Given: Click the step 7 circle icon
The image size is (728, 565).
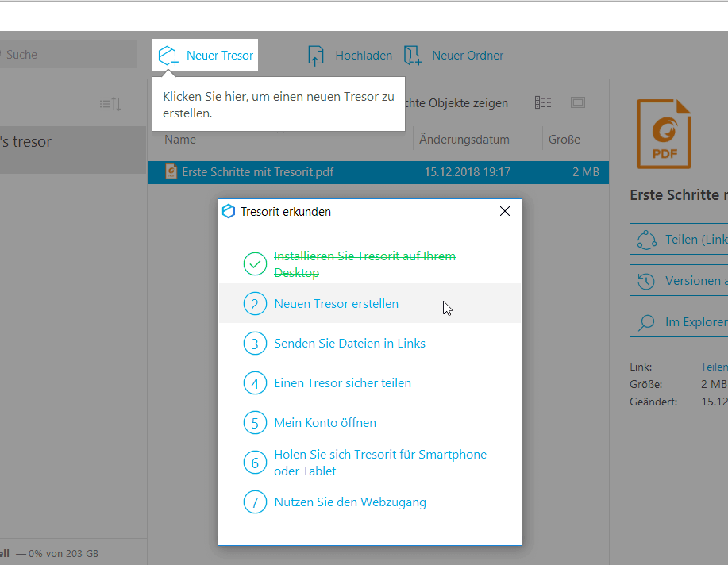Looking at the screenshot, I should pyautogui.click(x=255, y=502).
